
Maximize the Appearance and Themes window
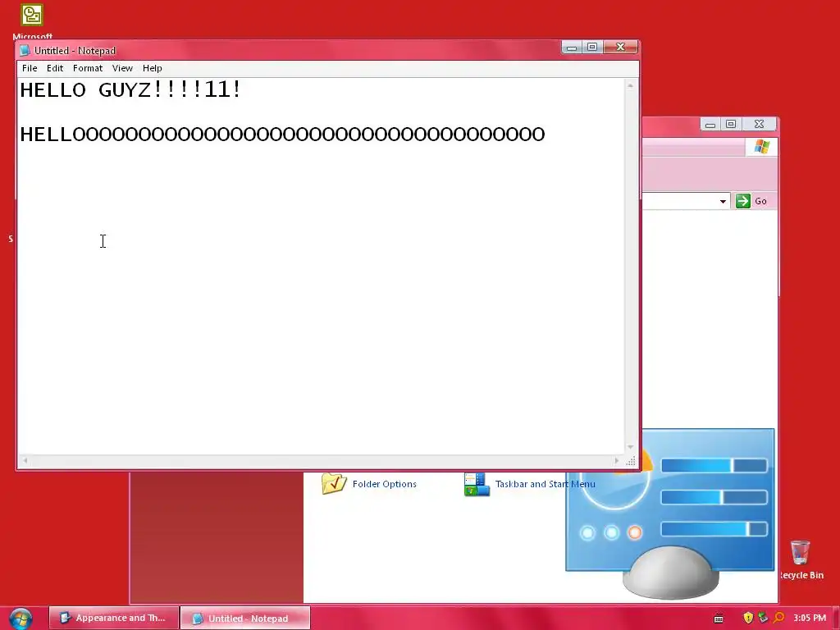pos(731,125)
